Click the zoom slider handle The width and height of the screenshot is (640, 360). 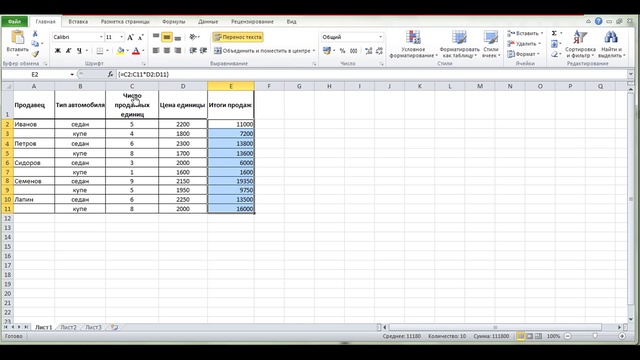click(595, 336)
